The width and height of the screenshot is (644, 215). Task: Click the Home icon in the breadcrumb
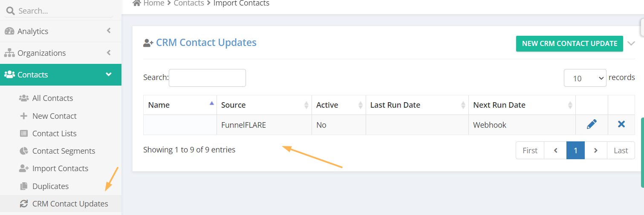(137, 3)
